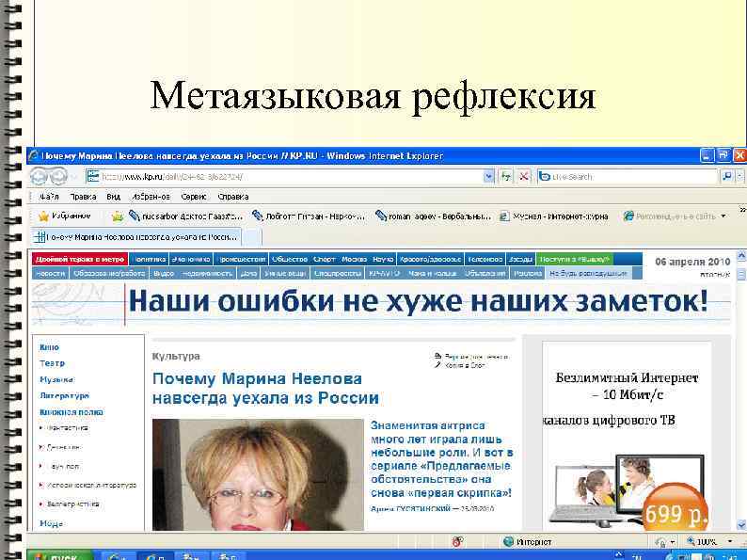Open the Favorites star button
The height and width of the screenshot is (560, 747).
[64, 216]
